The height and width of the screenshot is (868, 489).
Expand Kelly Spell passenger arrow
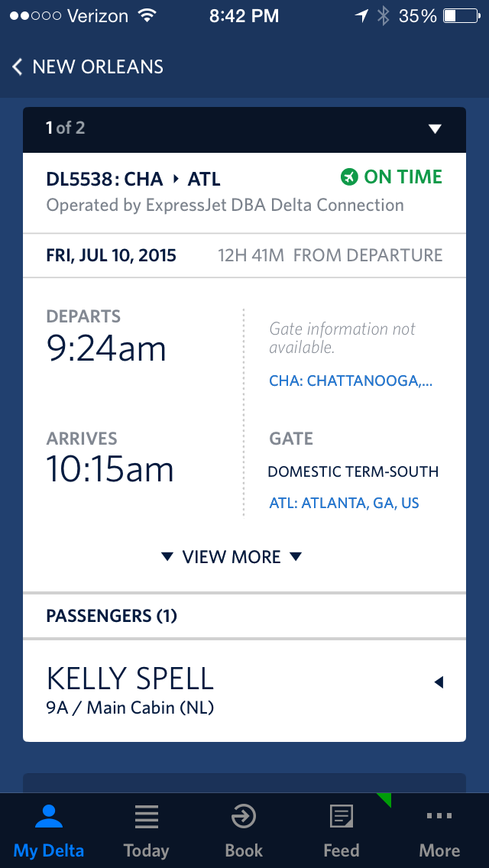[439, 682]
